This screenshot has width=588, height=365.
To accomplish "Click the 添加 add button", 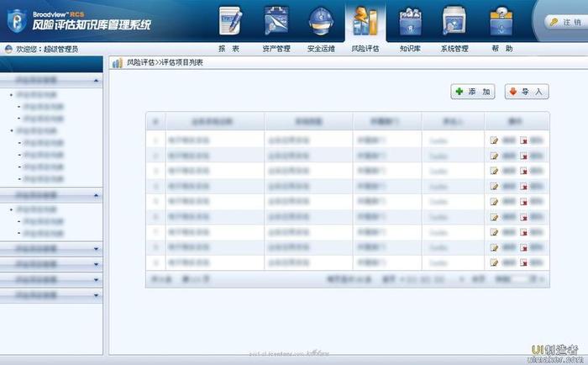I will click(x=473, y=92).
